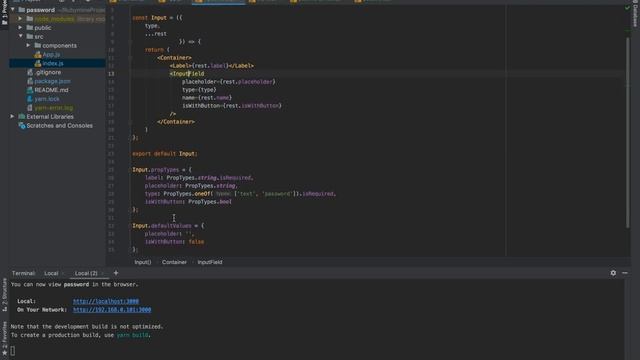Add a new terminal session
The image size is (640, 360).
click(x=116, y=273)
